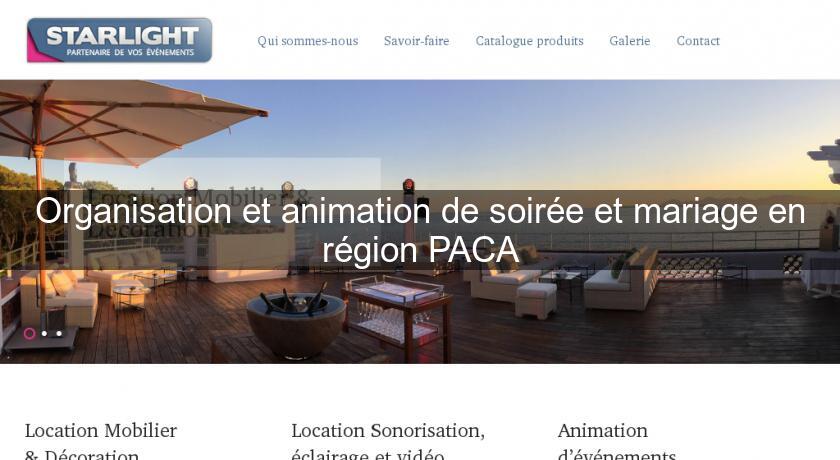840x460 pixels.
Task: Open Location Mobilier & Décoration heading
Action: coord(101,442)
